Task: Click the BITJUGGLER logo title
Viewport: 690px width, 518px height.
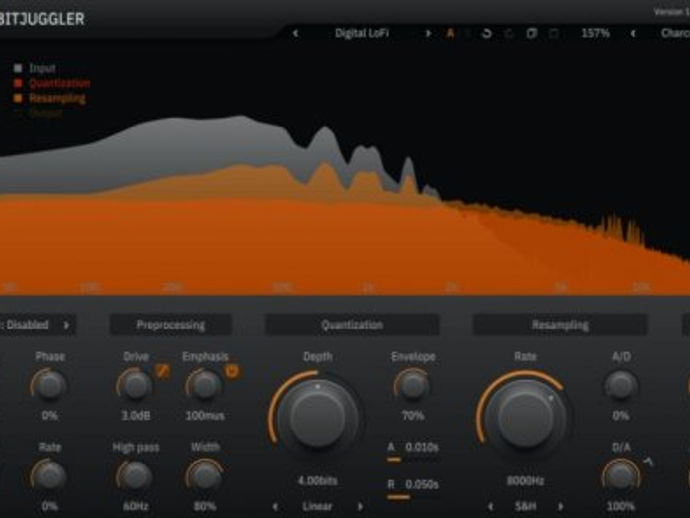Action: click(x=42, y=19)
